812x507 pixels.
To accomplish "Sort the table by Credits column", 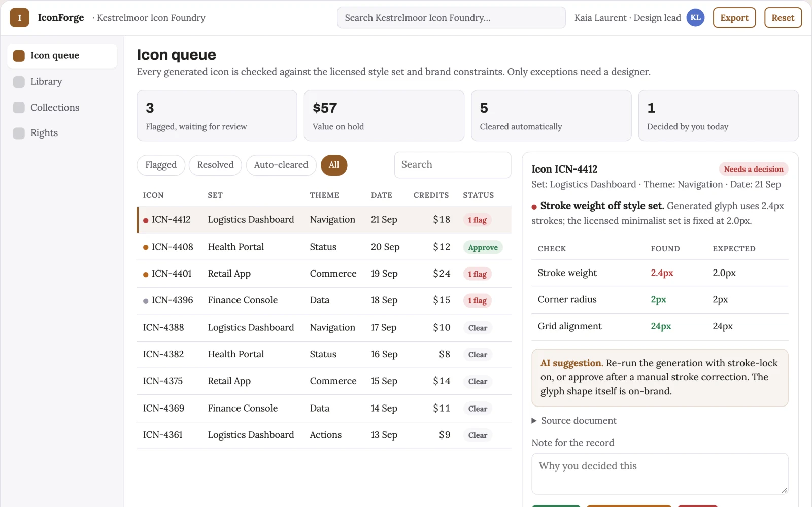I will click(431, 195).
